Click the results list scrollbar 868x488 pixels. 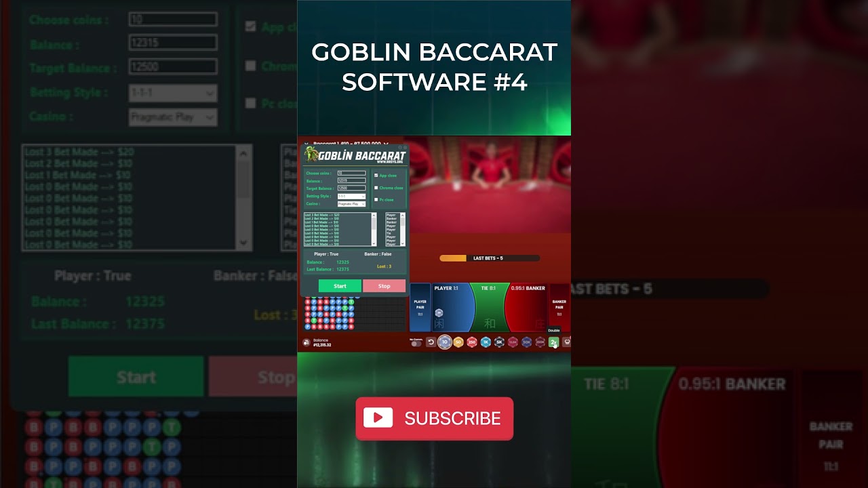(402, 229)
